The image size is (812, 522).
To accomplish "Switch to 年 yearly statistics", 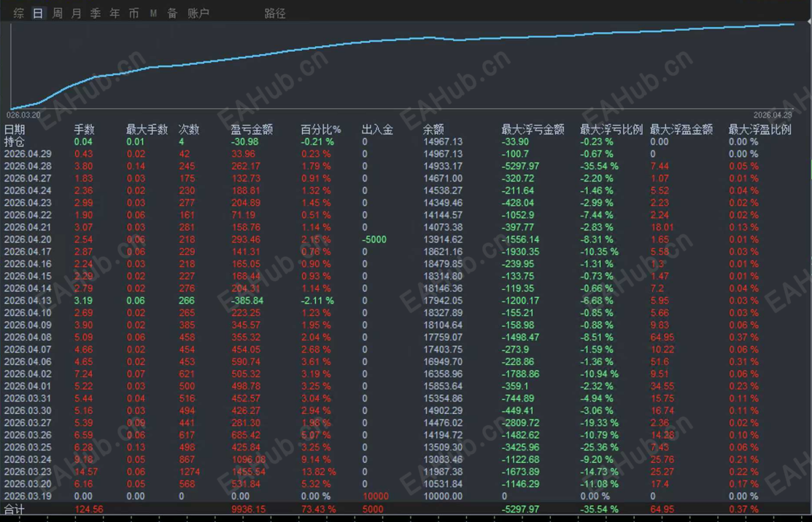I will click(x=113, y=12).
